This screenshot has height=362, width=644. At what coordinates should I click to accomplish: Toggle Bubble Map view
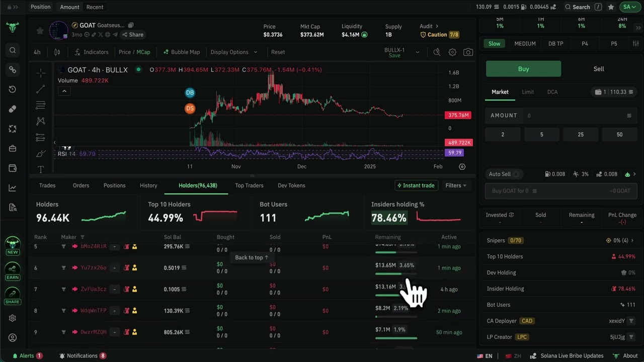[x=182, y=52]
